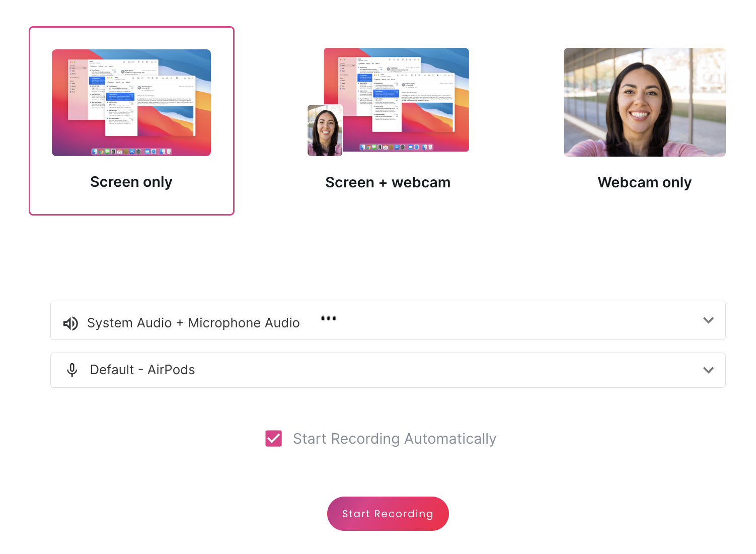Click the speaker icon in audio source field
The image size is (756, 554).
[70, 323]
